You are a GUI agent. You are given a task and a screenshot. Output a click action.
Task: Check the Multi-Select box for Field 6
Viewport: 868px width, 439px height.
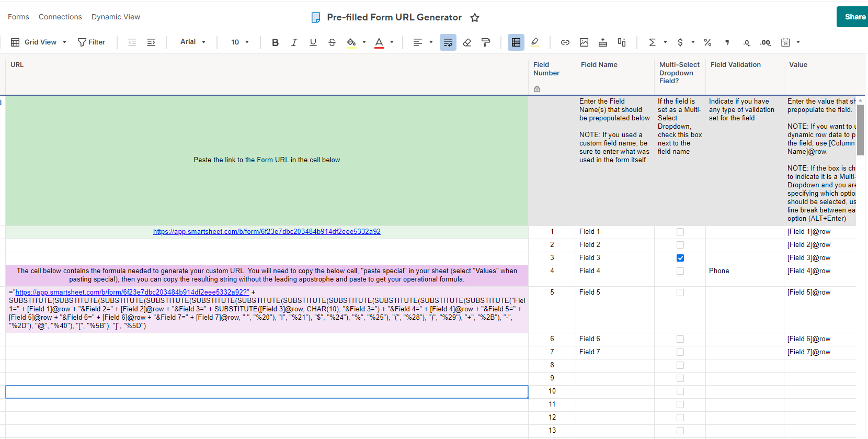point(680,339)
